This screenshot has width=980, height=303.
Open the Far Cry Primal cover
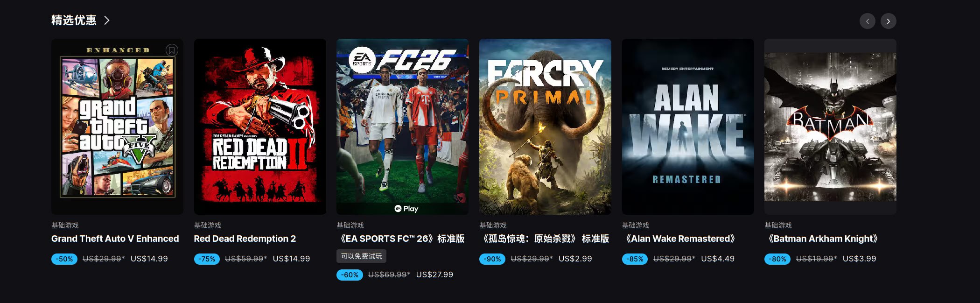tap(545, 127)
